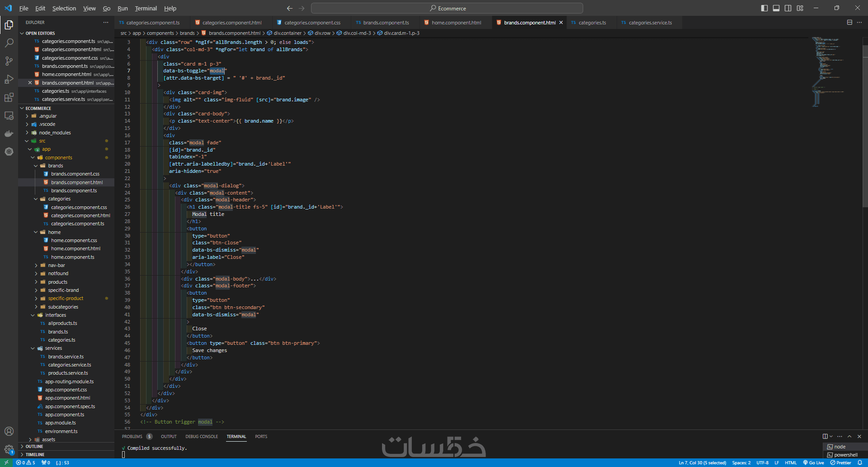Expand the specific-product folder
The height and width of the screenshot is (467, 868).
point(66,298)
